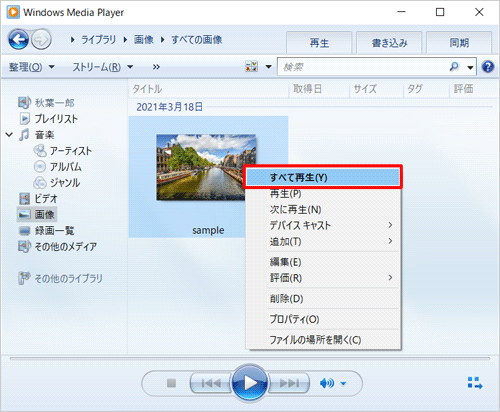Select 音楽 in the navigation pane

click(x=44, y=135)
